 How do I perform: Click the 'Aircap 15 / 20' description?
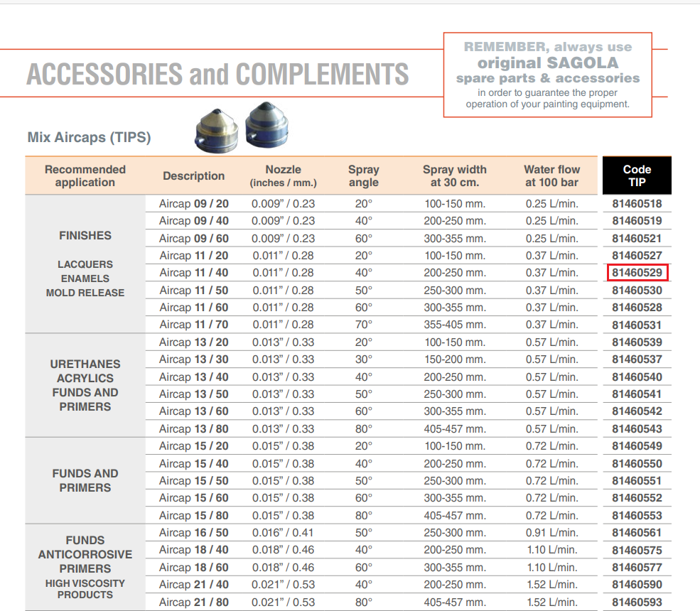point(194,446)
